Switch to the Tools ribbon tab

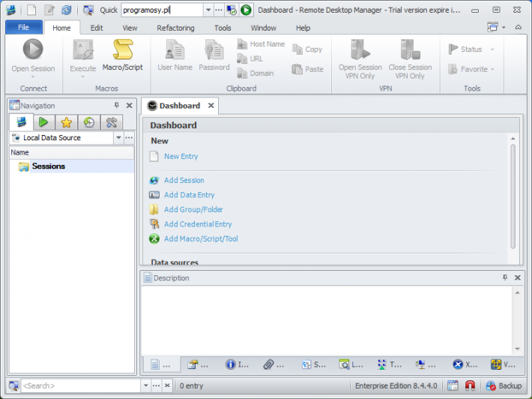coord(223,28)
